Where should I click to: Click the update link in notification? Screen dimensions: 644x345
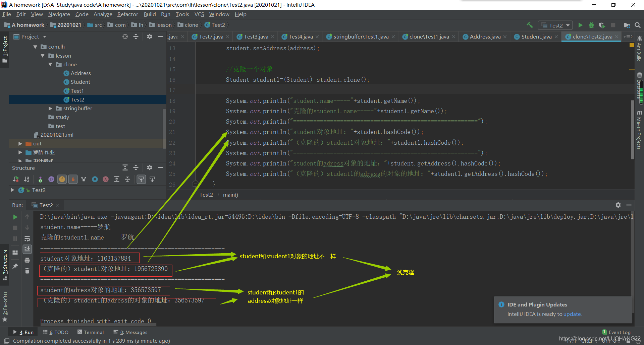(x=572, y=314)
